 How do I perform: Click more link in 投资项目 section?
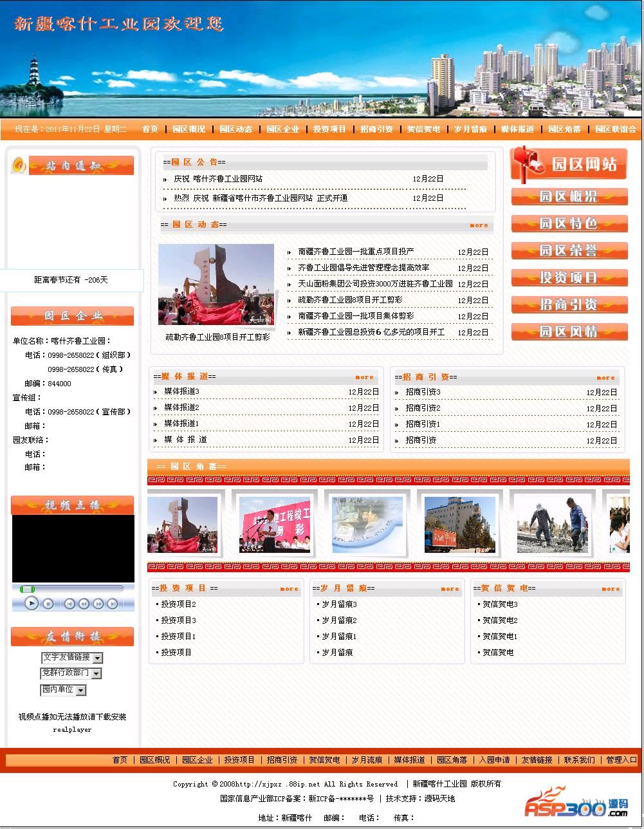pos(289,588)
